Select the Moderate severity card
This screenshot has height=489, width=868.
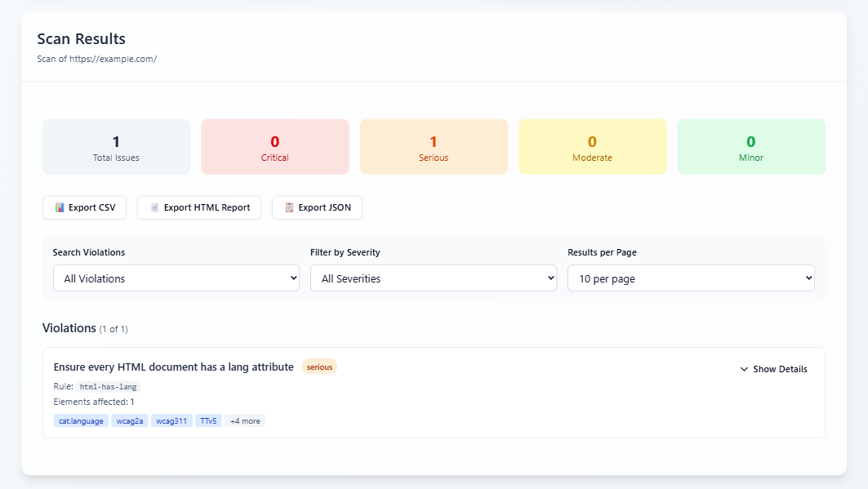pyautogui.click(x=592, y=147)
